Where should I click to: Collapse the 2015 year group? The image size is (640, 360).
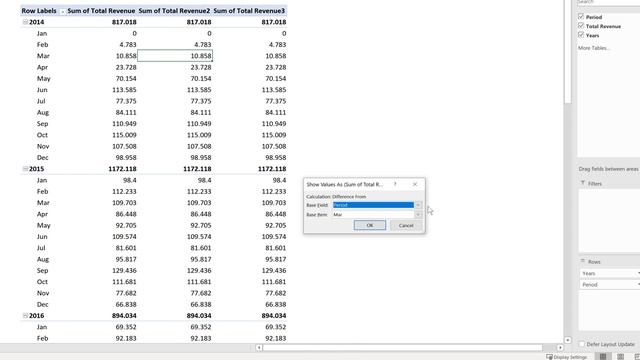[x=25, y=169]
